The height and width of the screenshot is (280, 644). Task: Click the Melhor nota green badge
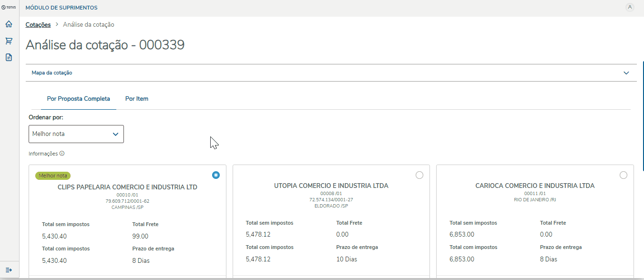pyautogui.click(x=53, y=176)
